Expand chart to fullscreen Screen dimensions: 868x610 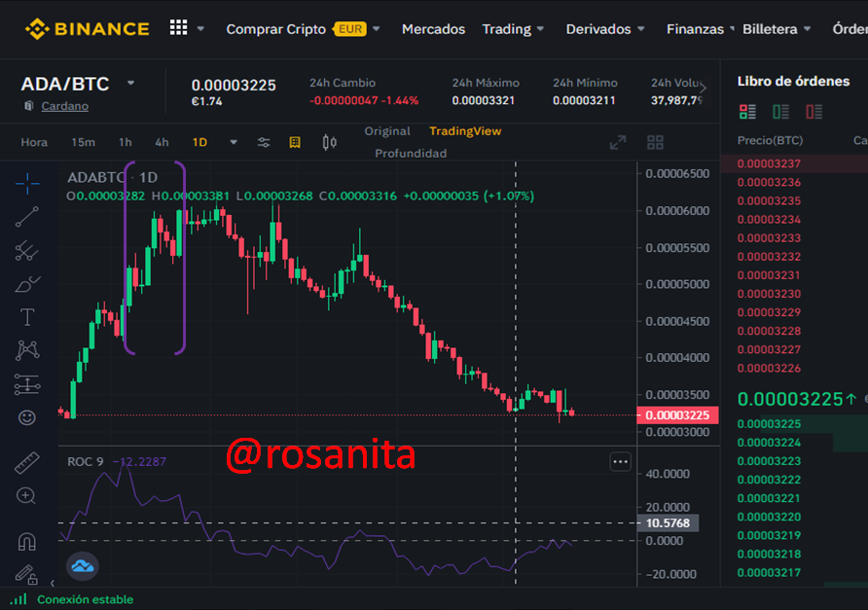click(x=618, y=142)
